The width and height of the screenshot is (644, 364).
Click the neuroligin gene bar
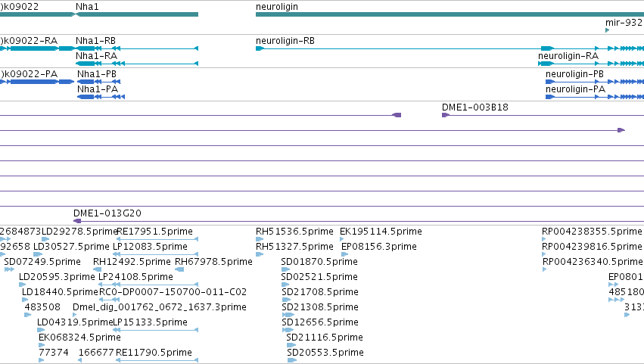tap(450, 14)
